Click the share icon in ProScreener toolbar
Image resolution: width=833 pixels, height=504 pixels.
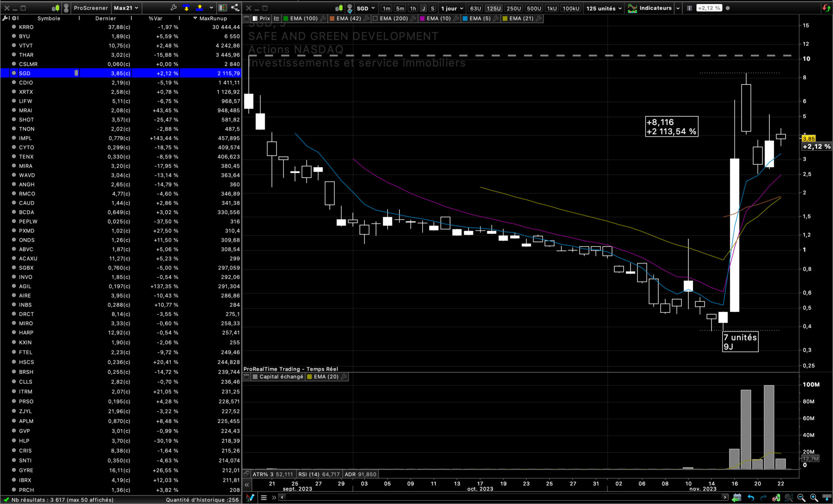[x=235, y=8]
